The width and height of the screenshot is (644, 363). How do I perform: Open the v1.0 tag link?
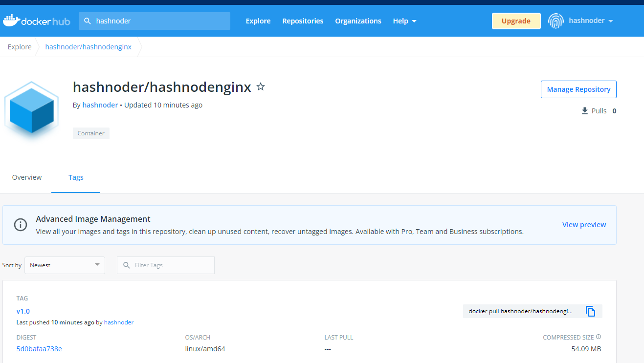point(23,311)
